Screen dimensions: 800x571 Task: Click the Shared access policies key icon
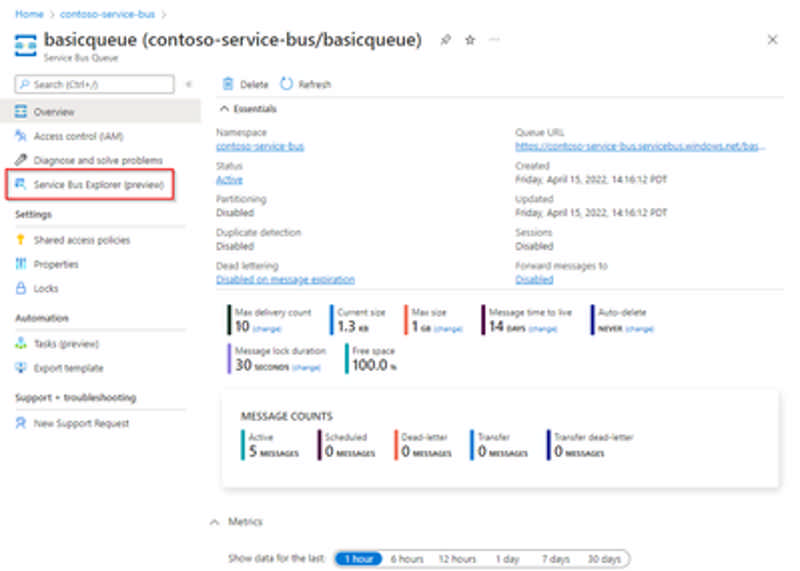pos(21,240)
